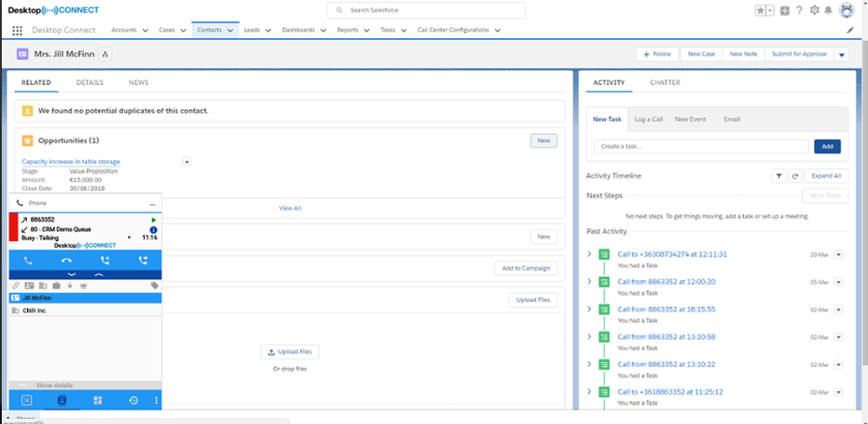The width and height of the screenshot is (868, 424).
Task: Select the Log a Call tab
Action: click(x=648, y=119)
